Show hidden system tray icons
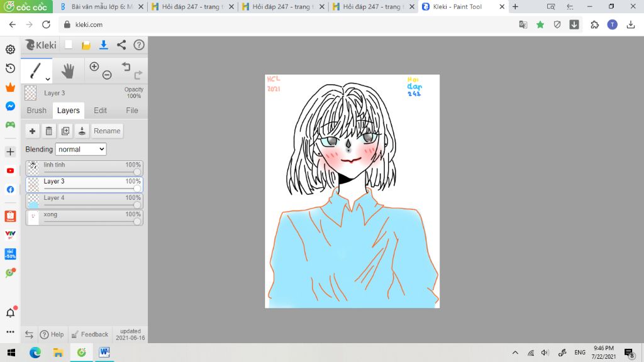The height and width of the screenshot is (362, 644). point(515,353)
